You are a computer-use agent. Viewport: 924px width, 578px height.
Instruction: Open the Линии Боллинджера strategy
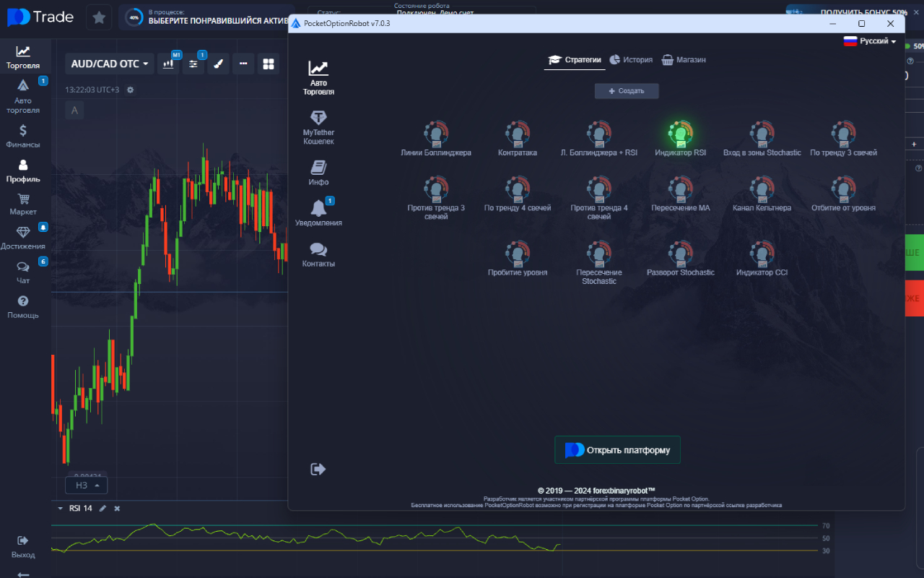[436, 139]
